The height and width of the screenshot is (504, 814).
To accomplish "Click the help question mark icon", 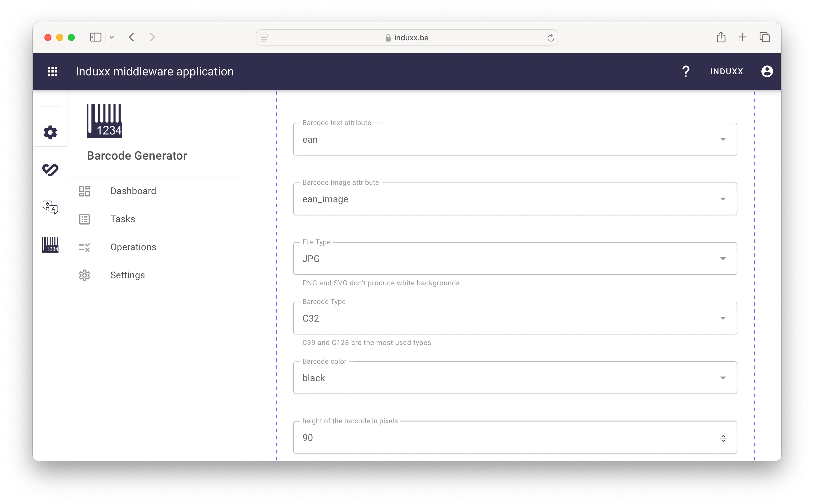I will 685,71.
